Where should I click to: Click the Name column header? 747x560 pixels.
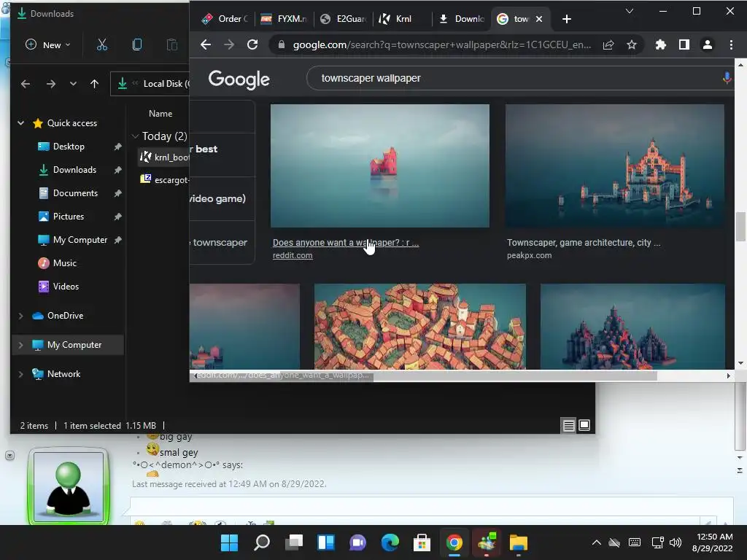[x=160, y=113]
